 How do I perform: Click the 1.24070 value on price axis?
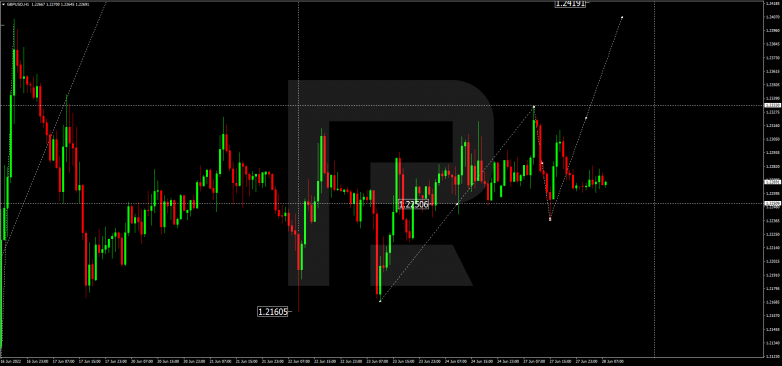click(773, 17)
